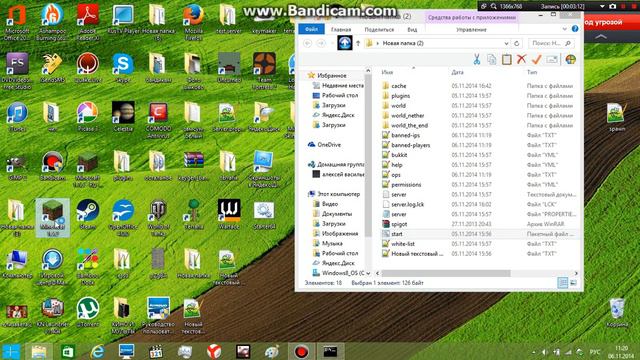
Task: Open the Windows Store taskbar icon
Action: click(68, 351)
